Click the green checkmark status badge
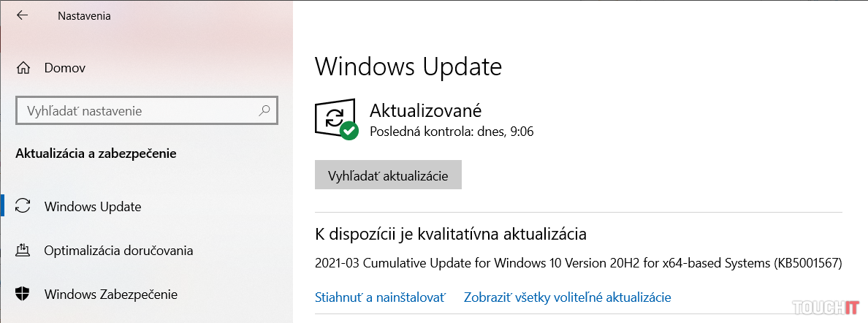This screenshot has width=868, height=323. tap(349, 132)
